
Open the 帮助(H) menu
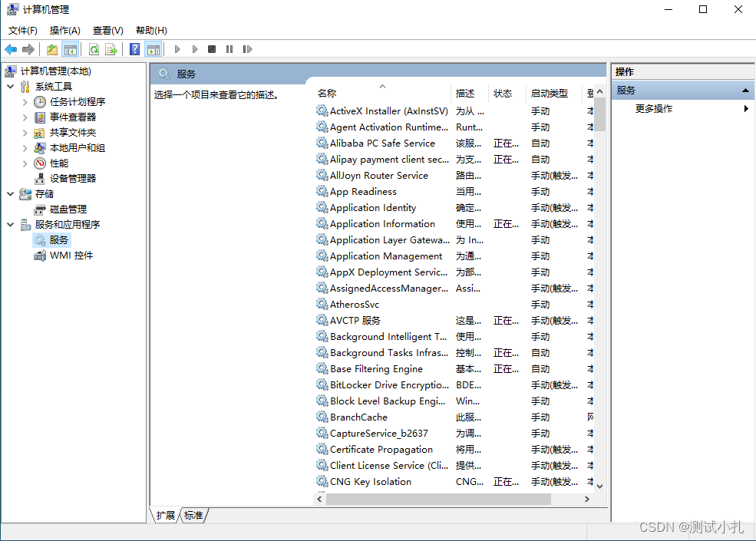pyautogui.click(x=151, y=31)
